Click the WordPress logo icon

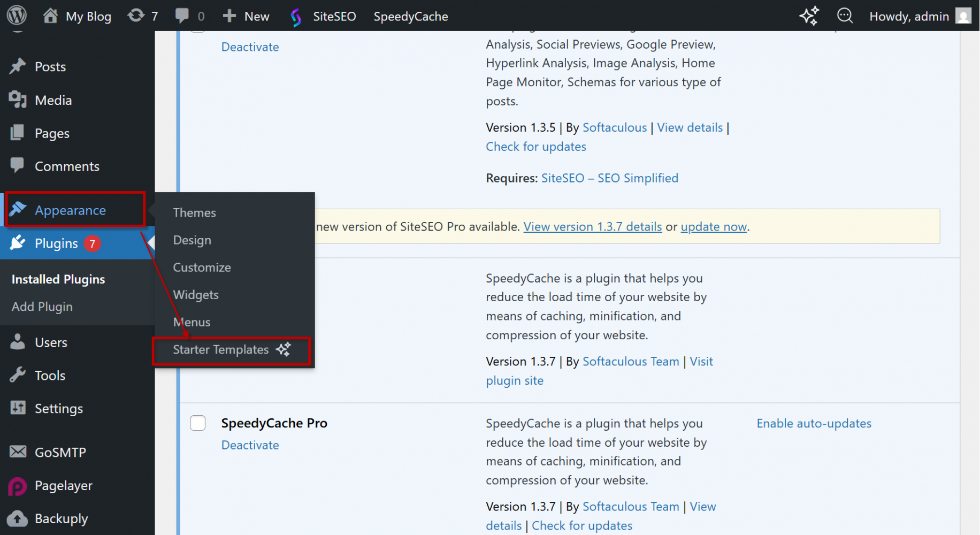pos(17,15)
